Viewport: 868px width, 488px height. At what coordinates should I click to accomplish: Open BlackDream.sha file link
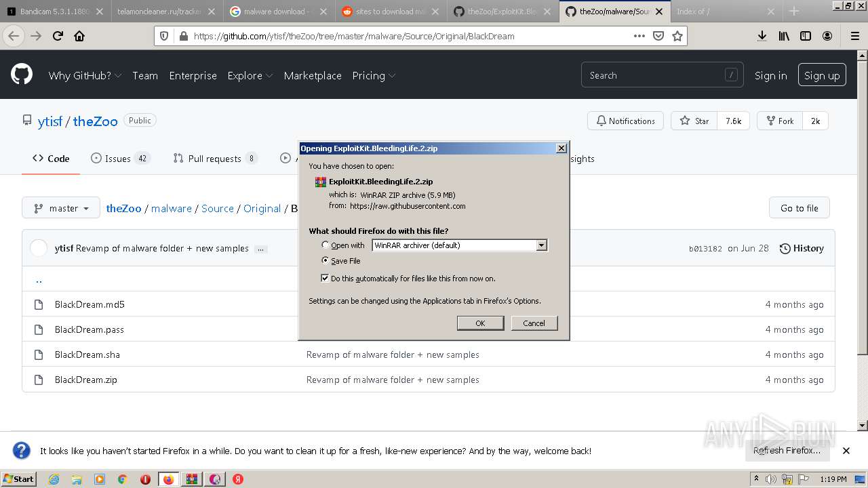coord(87,354)
